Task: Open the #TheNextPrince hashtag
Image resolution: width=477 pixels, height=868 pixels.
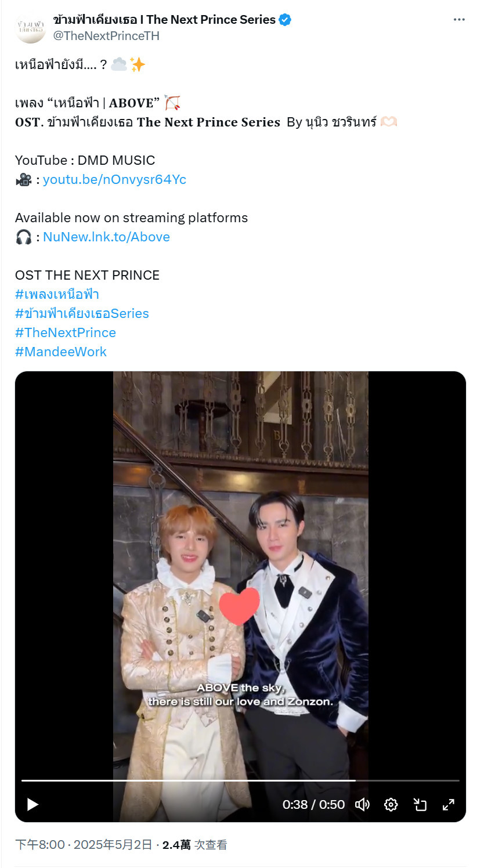Action: pyautogui.click(x=66, y=332)
